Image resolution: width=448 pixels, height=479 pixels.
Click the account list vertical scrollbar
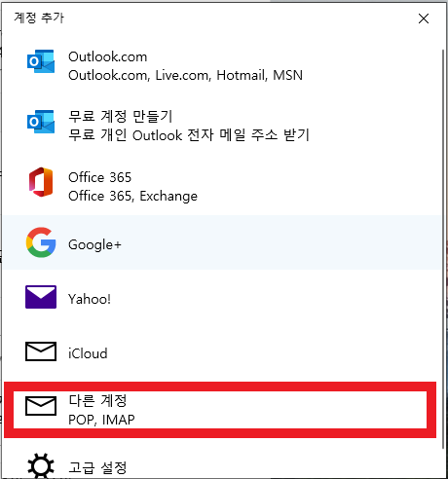(x=443, y=249)
